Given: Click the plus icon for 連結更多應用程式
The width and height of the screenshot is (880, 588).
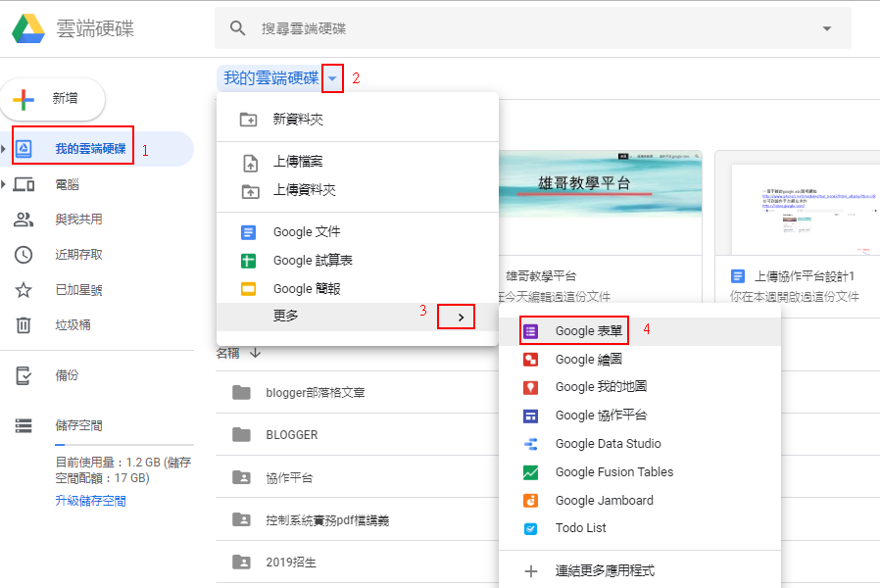Looking at the screenshot, I should pyautogui.click(x=530, y=571).
